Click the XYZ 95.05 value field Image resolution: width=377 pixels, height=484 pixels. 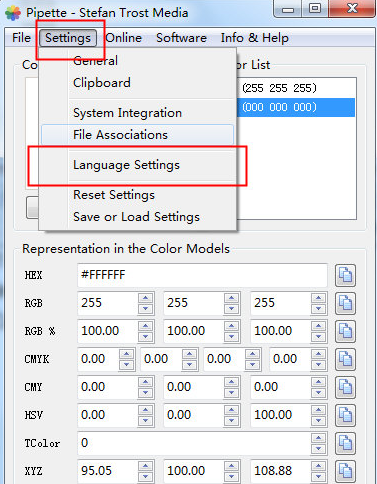[108, 471]
